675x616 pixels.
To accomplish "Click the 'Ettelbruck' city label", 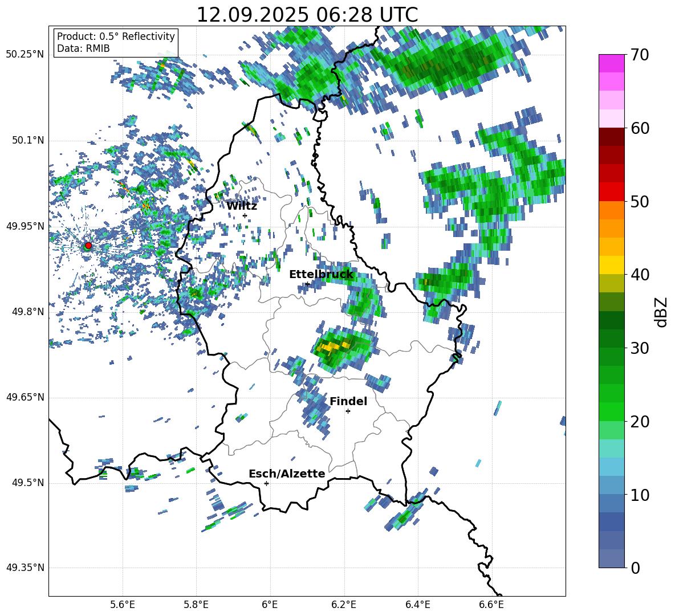I will 321,275.
